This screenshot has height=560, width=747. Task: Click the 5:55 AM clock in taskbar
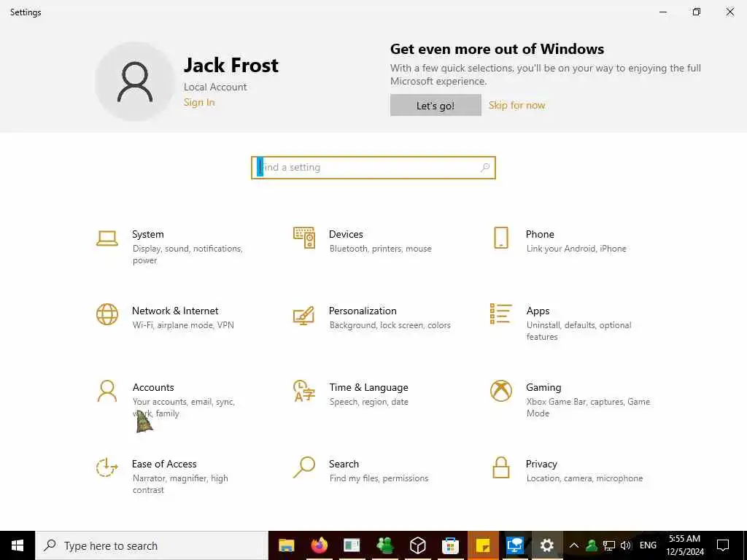tap(684, 539)
